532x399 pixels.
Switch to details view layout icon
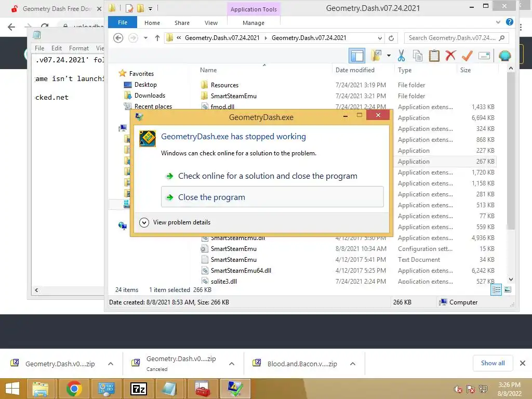[496, 289]
